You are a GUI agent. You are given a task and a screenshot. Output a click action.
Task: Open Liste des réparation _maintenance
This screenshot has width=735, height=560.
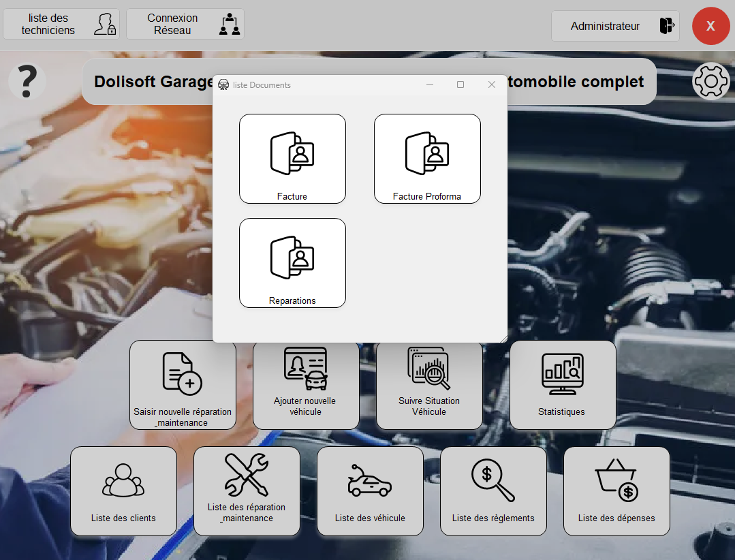tap(247, 491)
